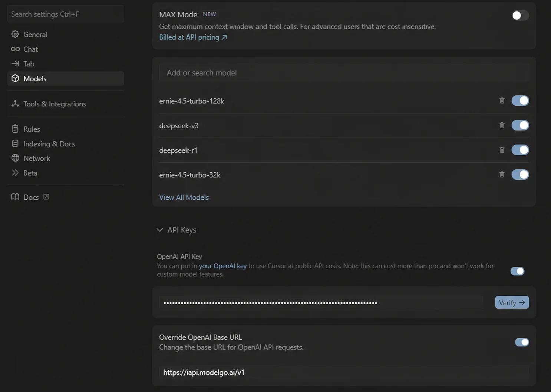The image size is (551, 392).
Task: Turn off the OpenAI API Key toggle
Action: (517, 271)
